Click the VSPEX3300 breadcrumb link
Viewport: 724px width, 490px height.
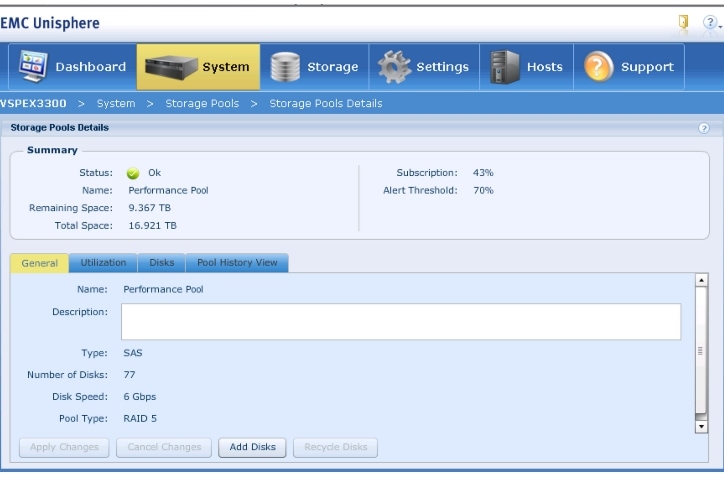[x=33, y=103]
